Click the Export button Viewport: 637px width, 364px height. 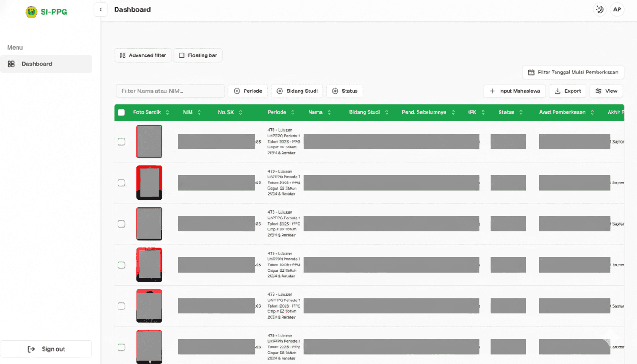click(x=567, y=91)
